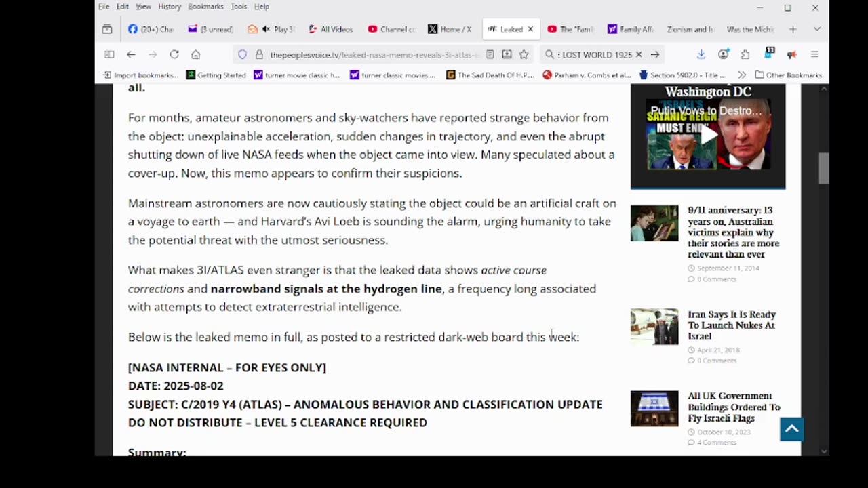The height and width of the screenshot is (488, 868).
Task: Mute the Play tab speaker icon
Action: click(266, 29)
